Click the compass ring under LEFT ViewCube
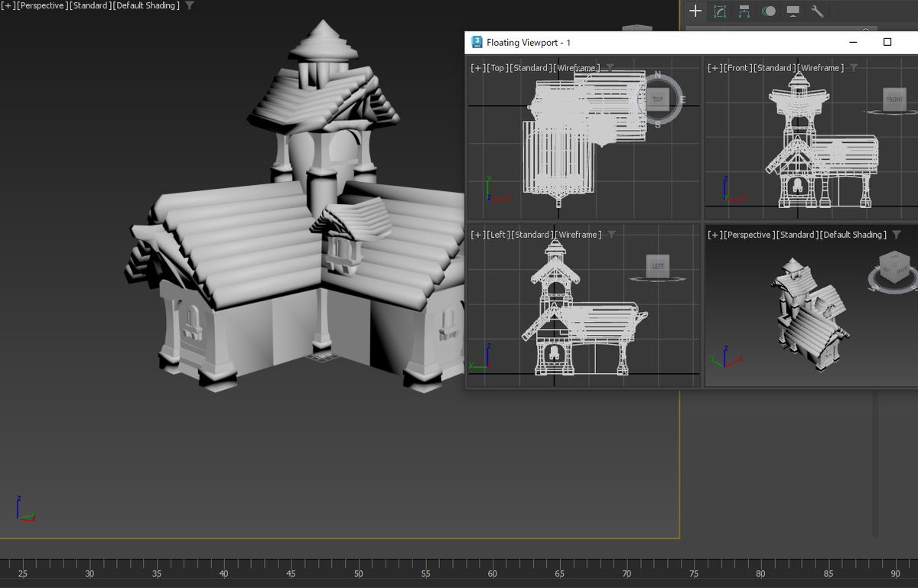The width and height of the screenshot is (918, 588). 657,279
